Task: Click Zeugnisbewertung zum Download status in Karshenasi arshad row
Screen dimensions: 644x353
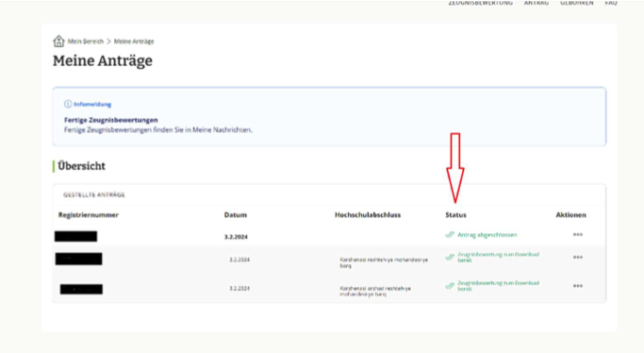Action: [x=498, y=286]
